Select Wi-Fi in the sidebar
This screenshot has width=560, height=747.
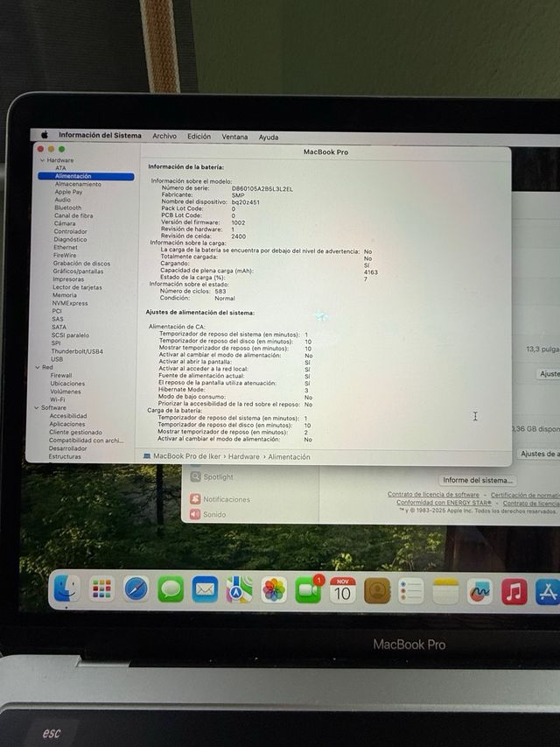(x=57, y=399)
